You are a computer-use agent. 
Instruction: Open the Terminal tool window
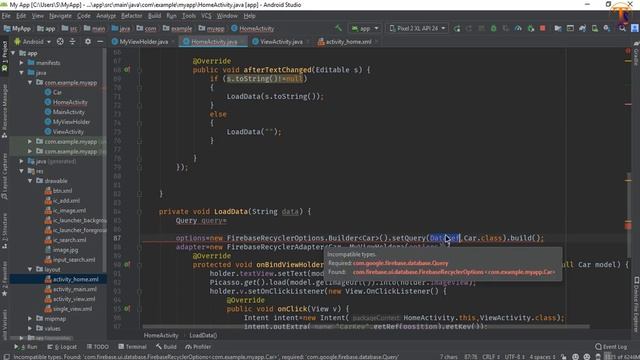point(132,347)
